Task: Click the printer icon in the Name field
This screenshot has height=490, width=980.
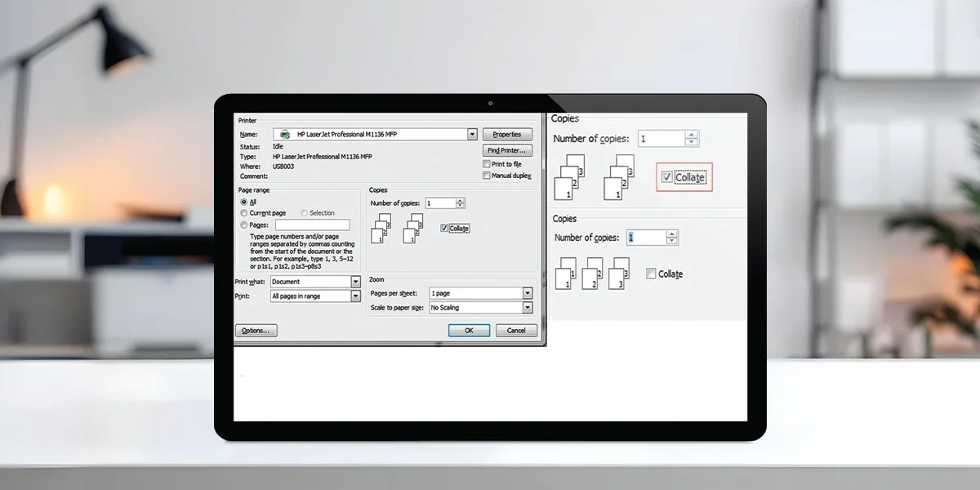Action: pos(284,134)
